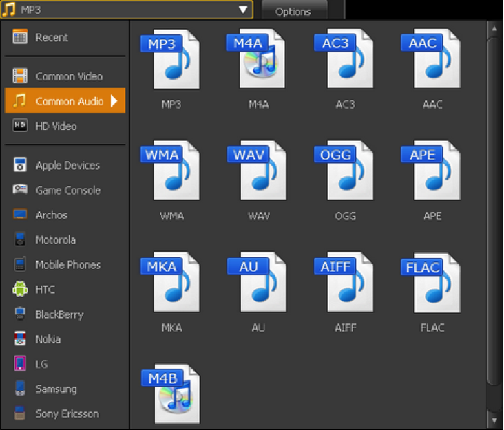Expand the Common Audio category arrow
The width and height of the screenshot is (504, 430).
[114, 101]
